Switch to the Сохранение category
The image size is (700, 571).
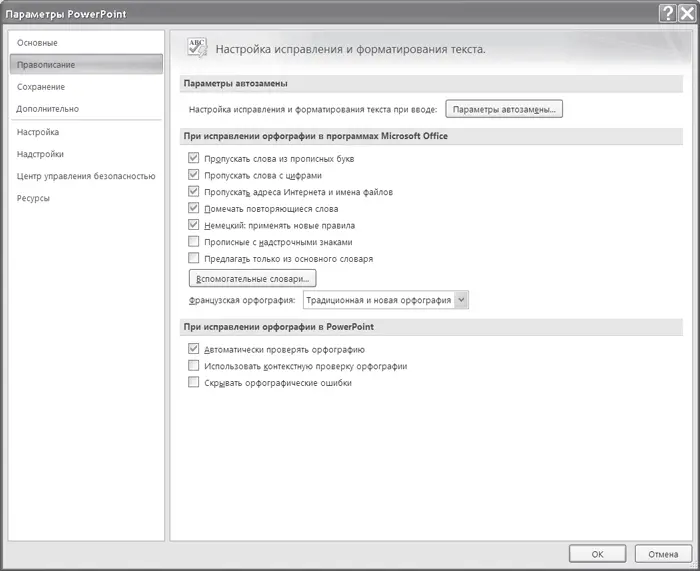(42, 87)
